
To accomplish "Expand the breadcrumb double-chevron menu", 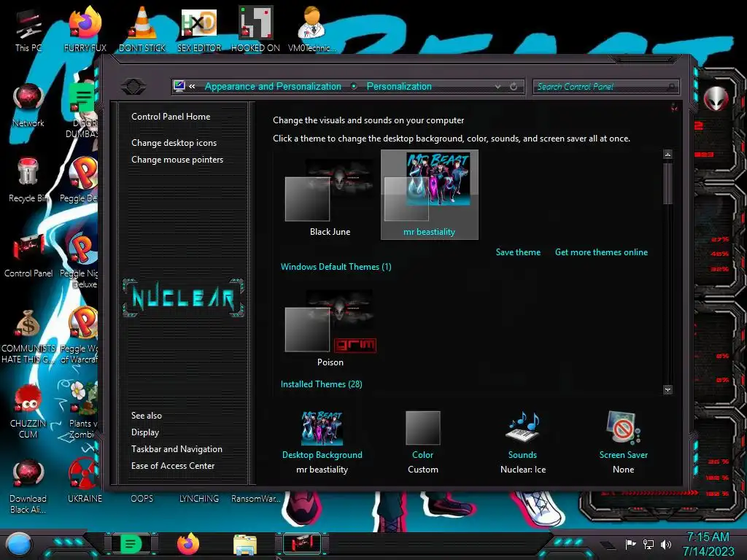I will [x=192, y=86].
